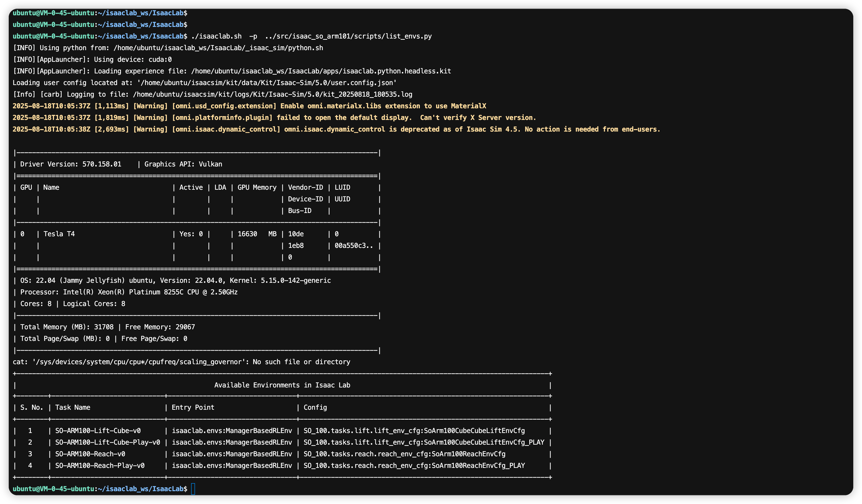
Task: Click the 'LUID' column header
Action: coord(342,187)
